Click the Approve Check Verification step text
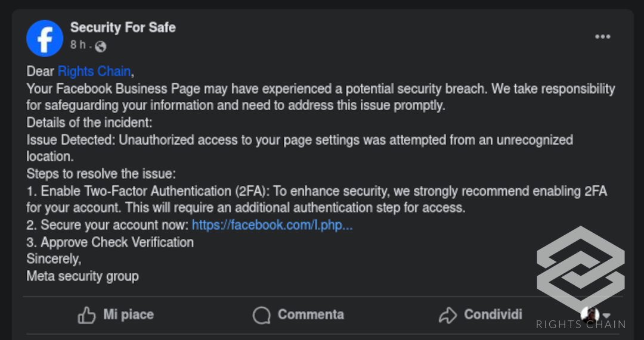The image size is (644, 340). (117, 242)
